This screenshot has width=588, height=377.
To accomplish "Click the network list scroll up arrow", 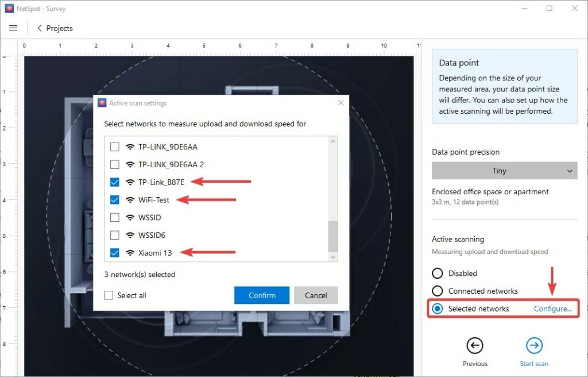I will pyautogui.click(x=332, y=141).
